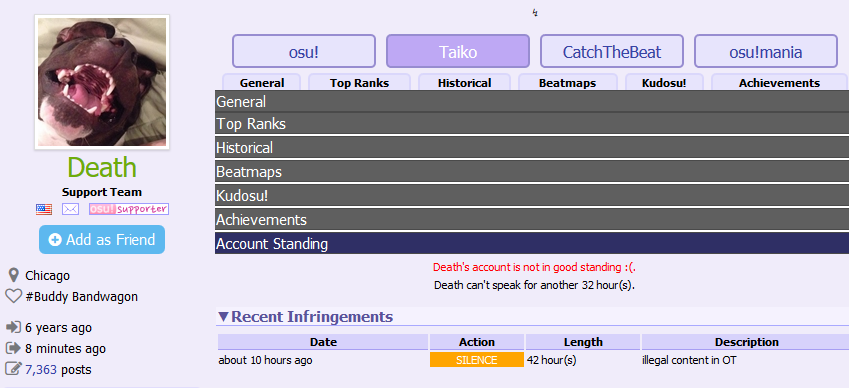
Task: Click the Add as Friend button
Action: tap(102, 240)
